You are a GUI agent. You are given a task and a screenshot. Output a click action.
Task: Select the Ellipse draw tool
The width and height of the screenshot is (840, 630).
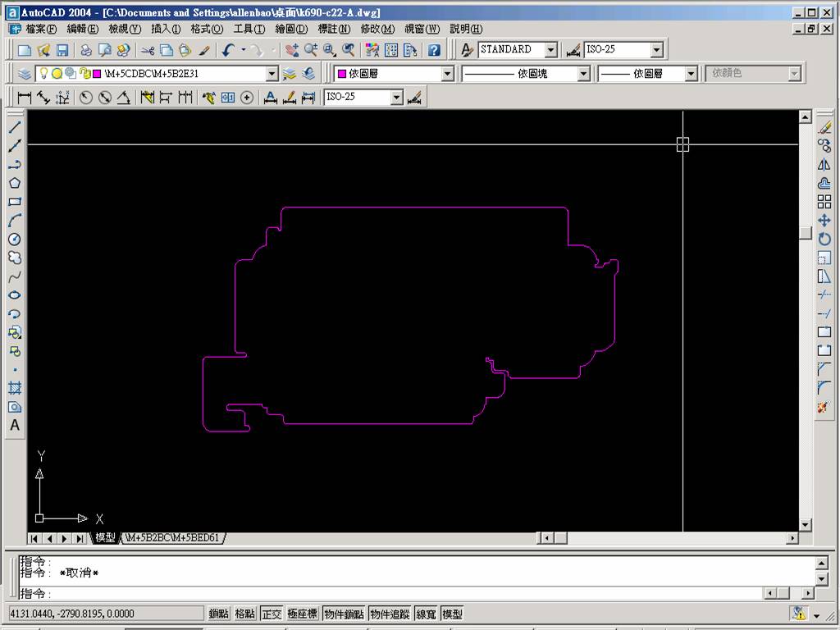point(15,295)
